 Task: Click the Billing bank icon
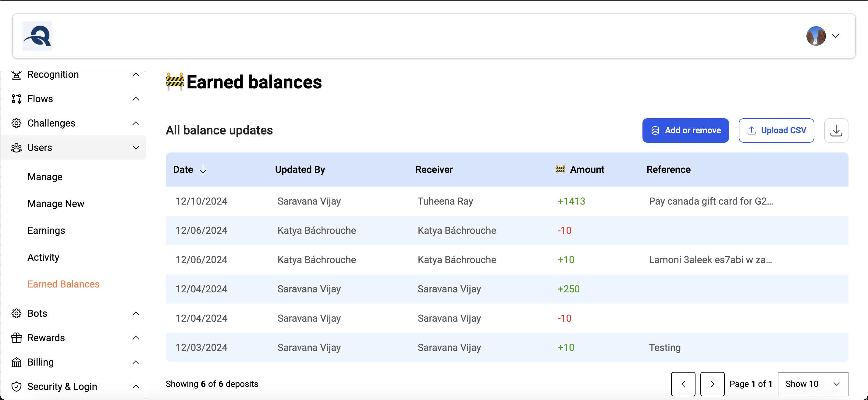pyautogui.click(x=16, y=362)
